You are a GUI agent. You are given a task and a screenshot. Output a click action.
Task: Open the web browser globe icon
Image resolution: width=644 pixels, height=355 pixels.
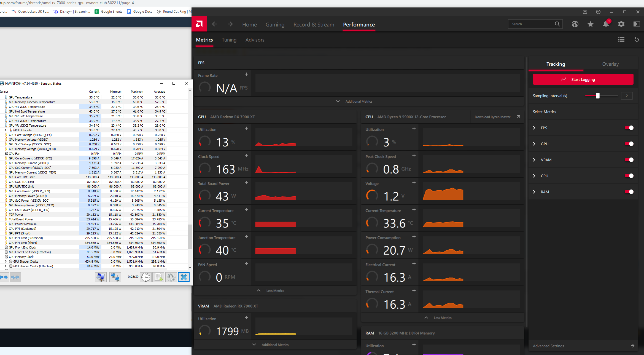click(x=575, y=24)
